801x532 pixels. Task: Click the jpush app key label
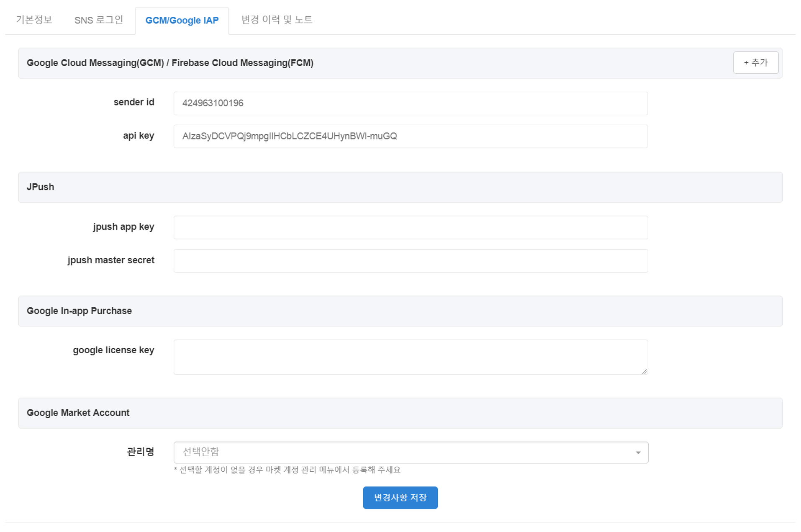click(123, 227)
